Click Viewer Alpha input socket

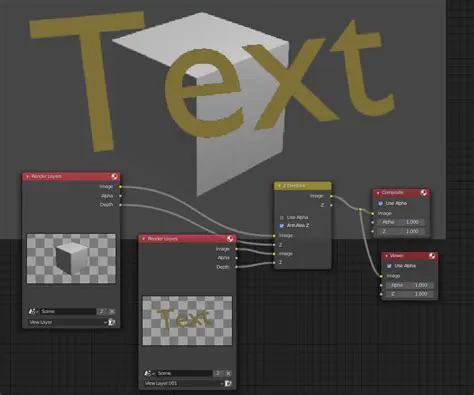(381, 285)
